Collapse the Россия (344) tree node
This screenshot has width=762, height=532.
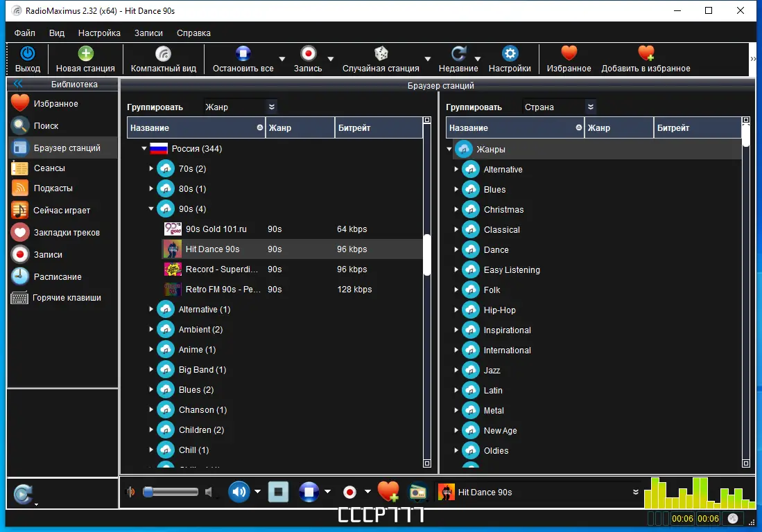pos(144,148)
